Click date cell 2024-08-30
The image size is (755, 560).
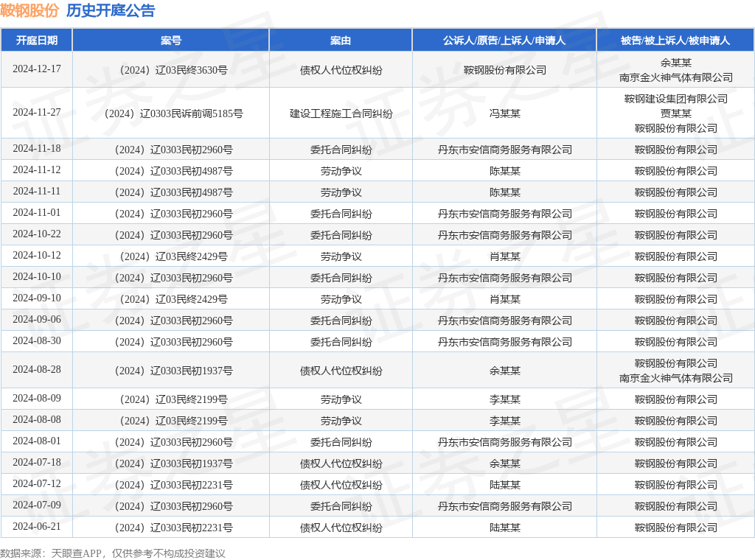click(x=37, y=340)
